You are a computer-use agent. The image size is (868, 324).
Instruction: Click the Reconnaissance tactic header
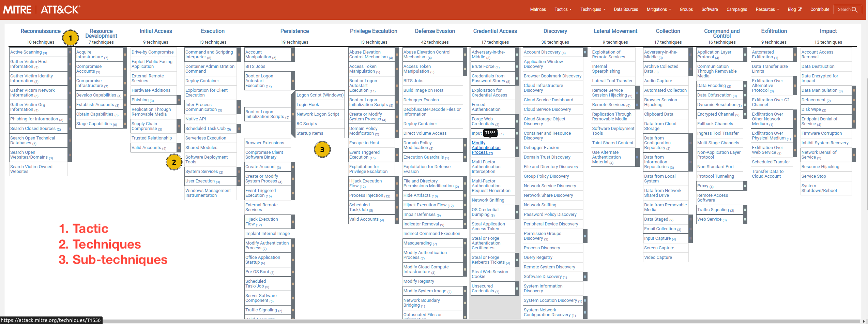[x=41, y=31]
